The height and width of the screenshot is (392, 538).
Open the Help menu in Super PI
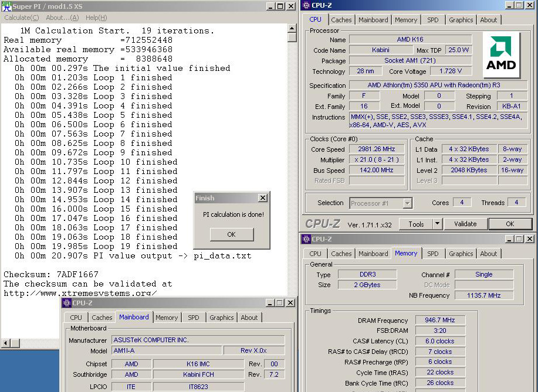(96, 18)
